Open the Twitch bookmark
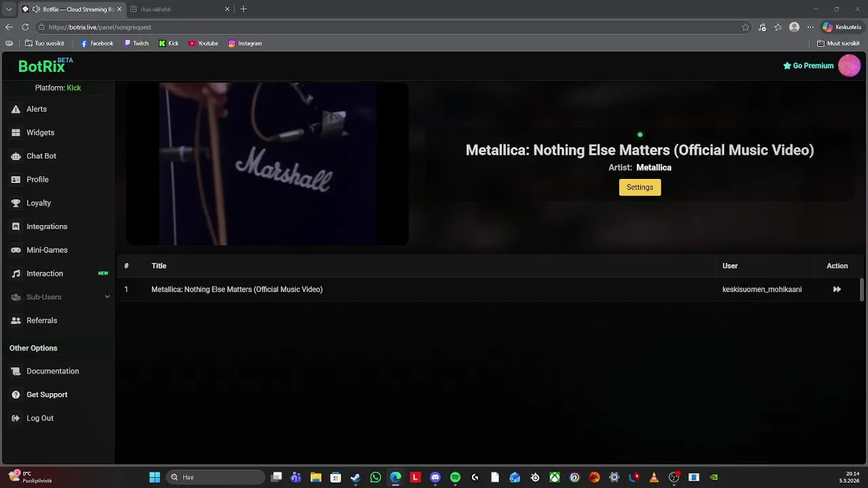868x488 pixels. tap(136, 43)
